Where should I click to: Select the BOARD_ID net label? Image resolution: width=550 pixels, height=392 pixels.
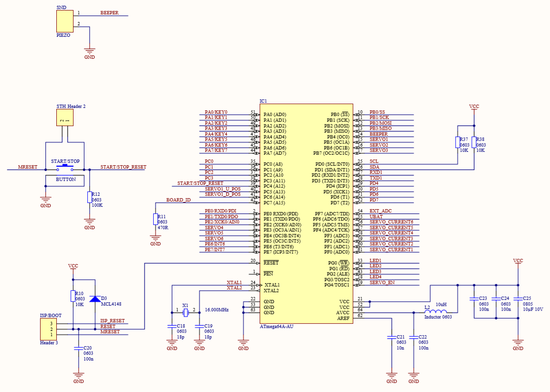coord(178,200)
